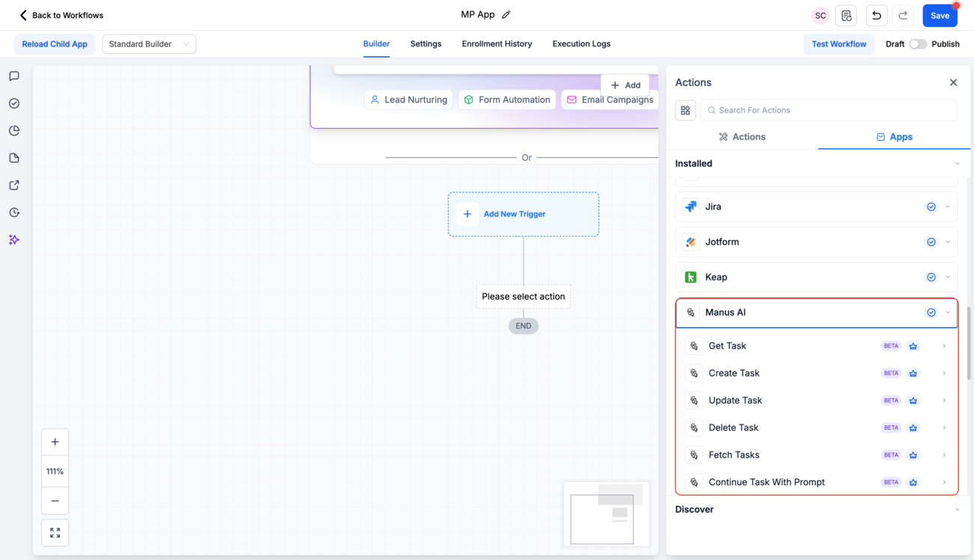This screenshot has width=974, height=560.
Task: Toggle the Manus AI connection checkmark
Action: point(931,312)
